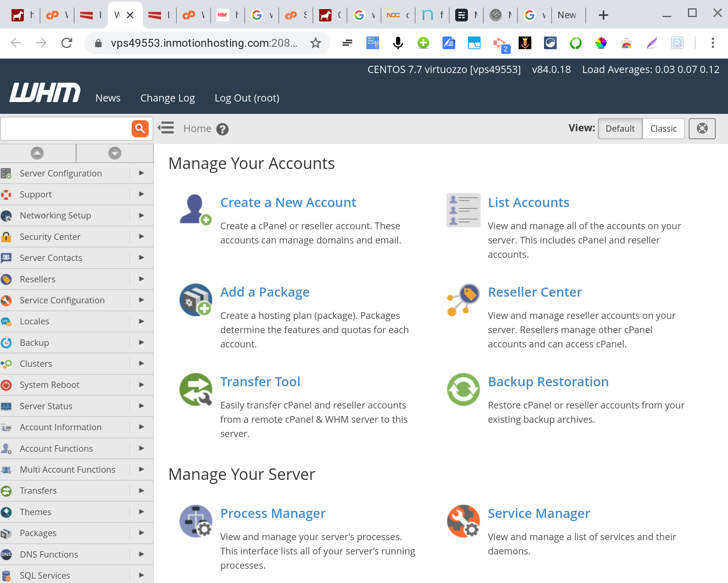Open Themes in sidebar
The width and height of the screenshot is (728, 583).
pos(36,512)
